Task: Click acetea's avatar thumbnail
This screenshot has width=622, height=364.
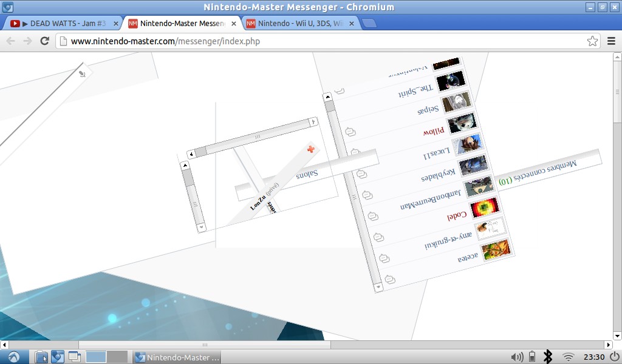Action: click(496, 250)
